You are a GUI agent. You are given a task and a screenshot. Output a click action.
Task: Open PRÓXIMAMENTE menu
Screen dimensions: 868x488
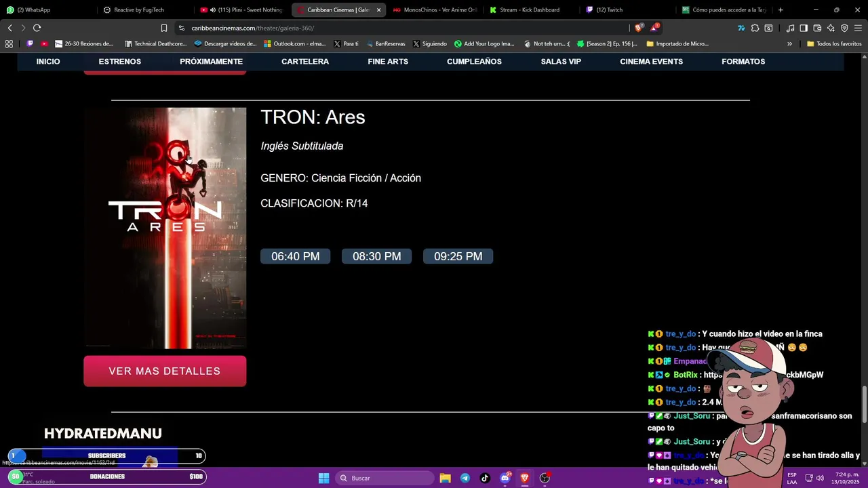[x=211, y=61]
